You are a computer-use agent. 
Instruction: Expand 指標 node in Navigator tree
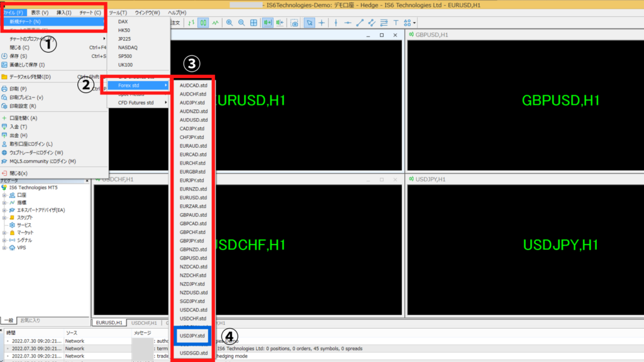(4, 203)
